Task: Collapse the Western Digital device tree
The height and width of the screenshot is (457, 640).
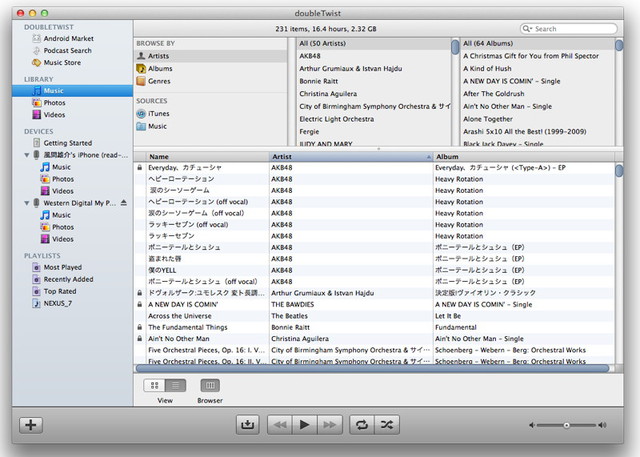Action: [x=24, y=202]
